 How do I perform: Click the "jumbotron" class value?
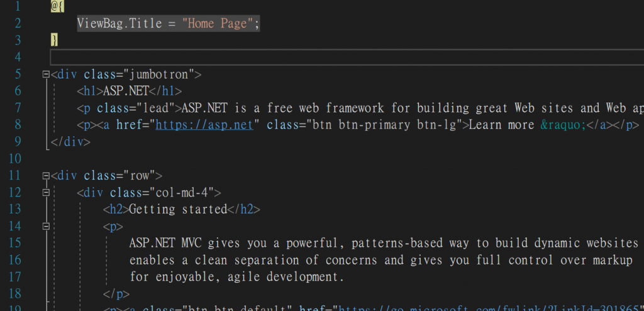point(158,74)
